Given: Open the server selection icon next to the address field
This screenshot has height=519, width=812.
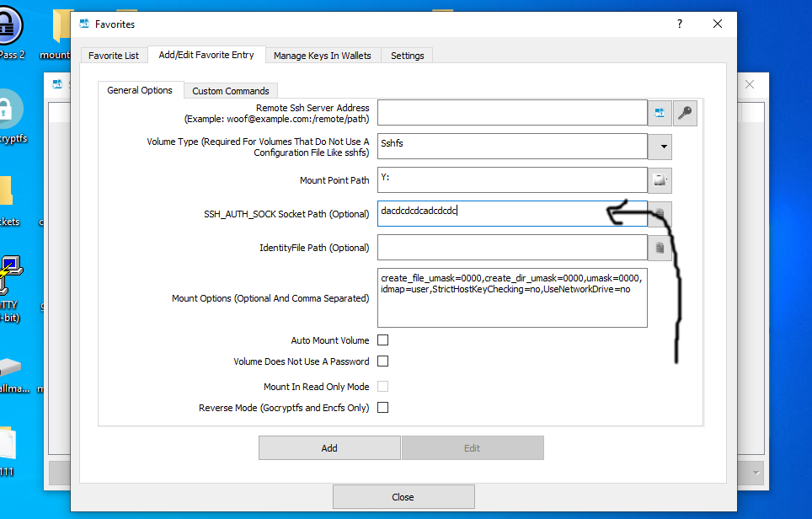Looking at the screenshot, I should [660, 112].
